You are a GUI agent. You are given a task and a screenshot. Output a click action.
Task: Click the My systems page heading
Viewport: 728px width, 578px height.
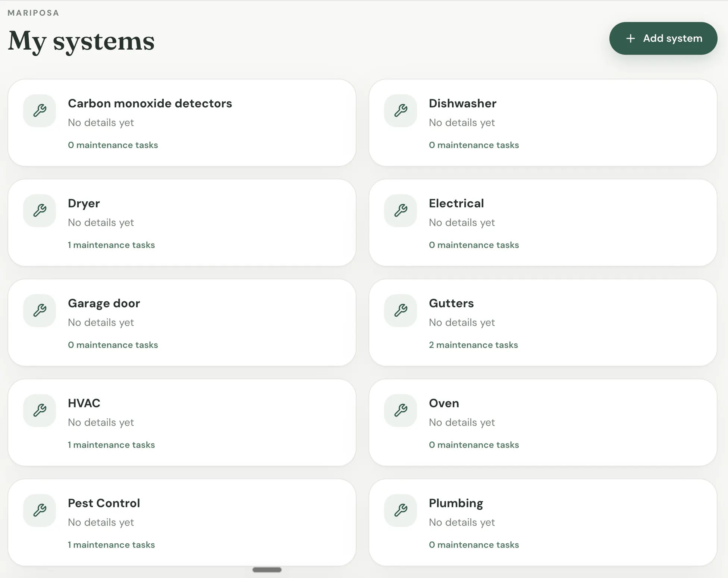click(81, 41)
